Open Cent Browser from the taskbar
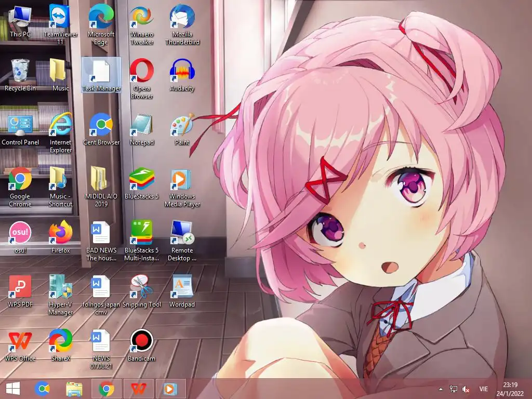 tap(42, 389)
